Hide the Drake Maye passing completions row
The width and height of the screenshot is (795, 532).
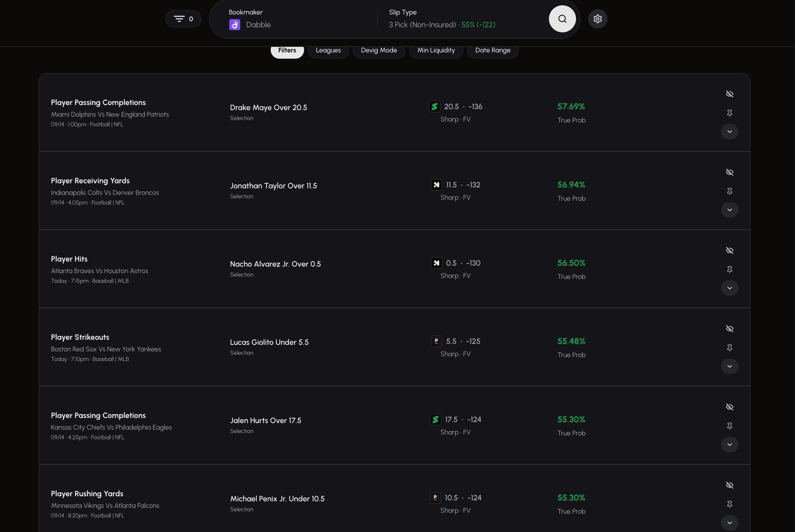click(x=729, y=94)
